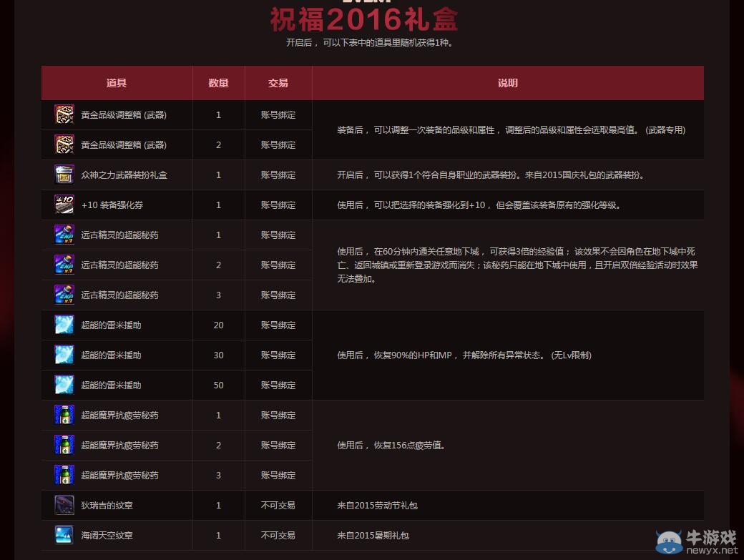Click the 道具 column header
This screenshot has width=744, height=560.
pyautogui.click(x=117, y=83)
